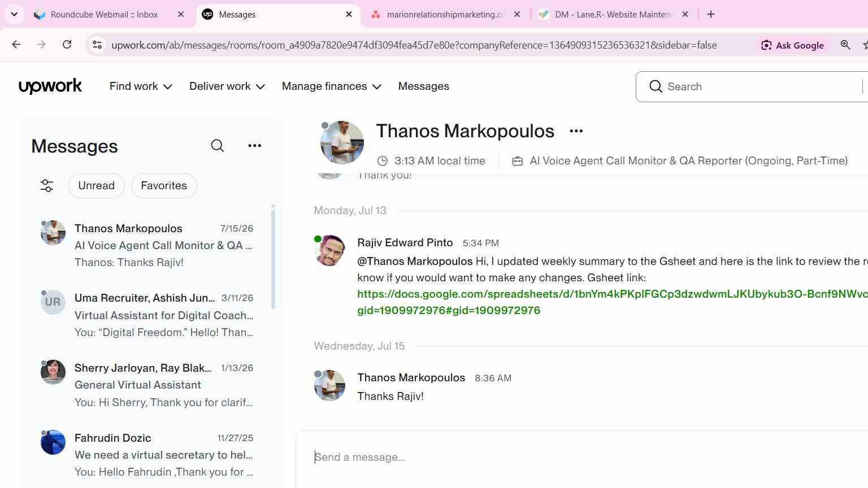Open the message filter settings icon
The height and width of the screenshot is (488, 868).
click(x=47, y=186)
